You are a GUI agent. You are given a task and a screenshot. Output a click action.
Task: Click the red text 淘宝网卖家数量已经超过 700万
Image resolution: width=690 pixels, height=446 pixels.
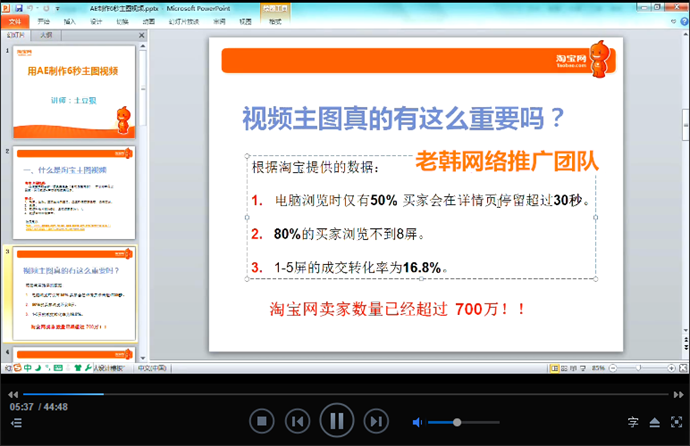click(x=397, y=309)
